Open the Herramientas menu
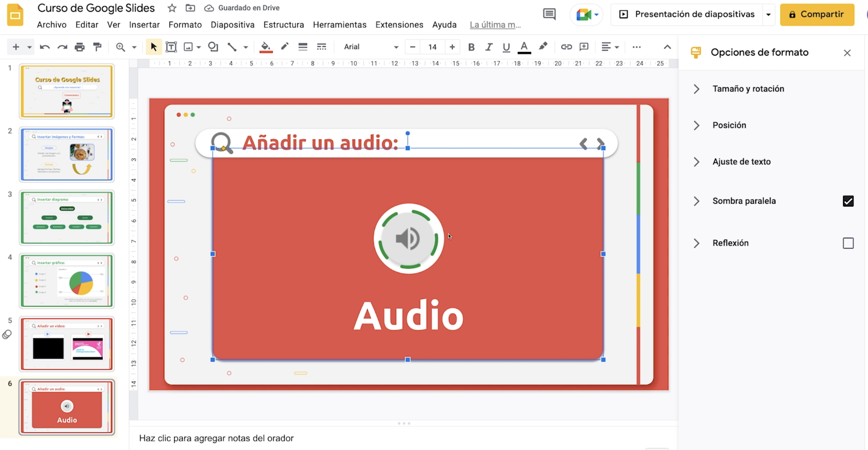Screen dimensions: 868x450 [x=340, y=24]
